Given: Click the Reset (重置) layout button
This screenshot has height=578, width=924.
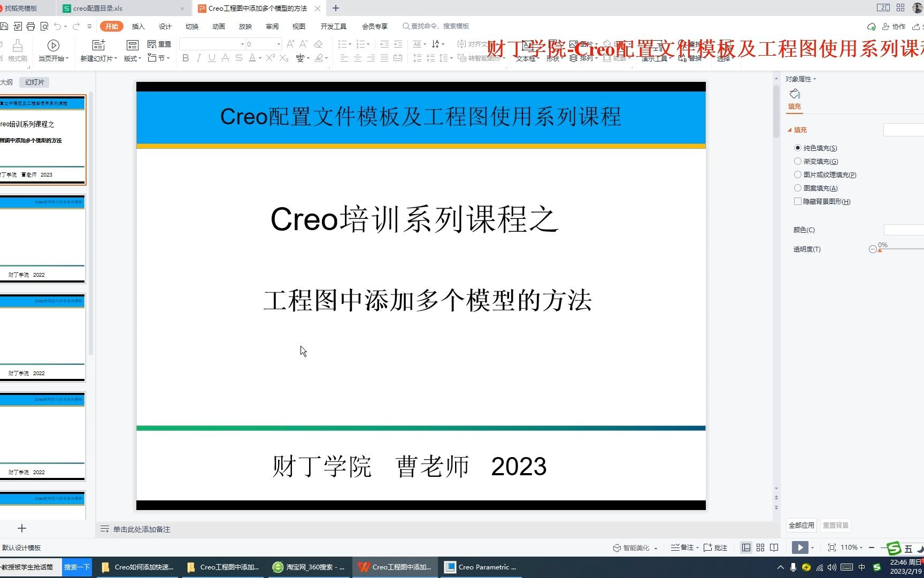Looking at the screenshot, I should coord(159,44).
